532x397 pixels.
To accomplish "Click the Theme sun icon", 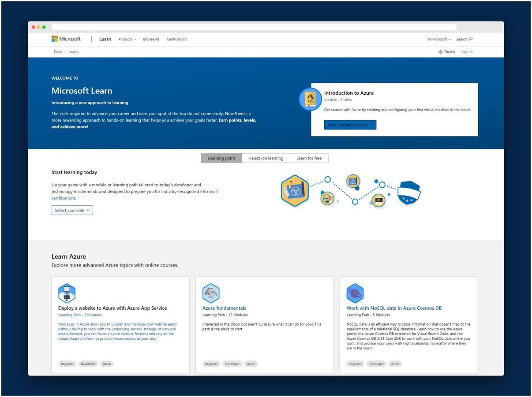I will click(440, 52).
